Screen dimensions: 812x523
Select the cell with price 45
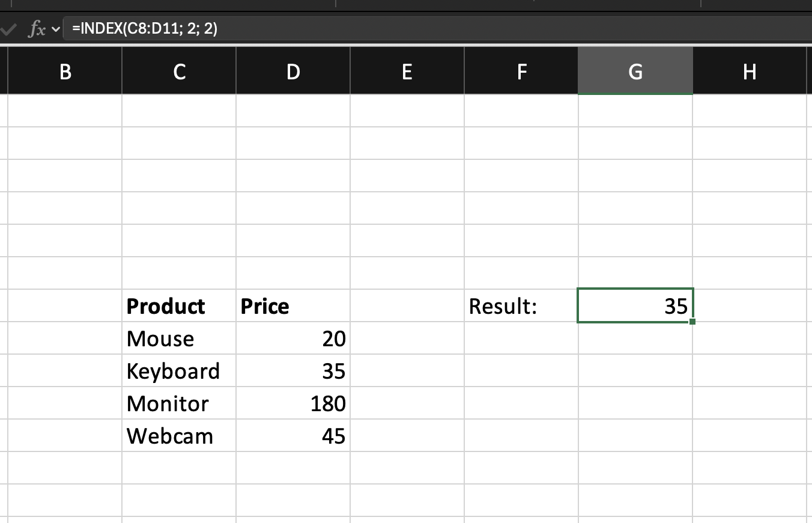click(293, 436)
